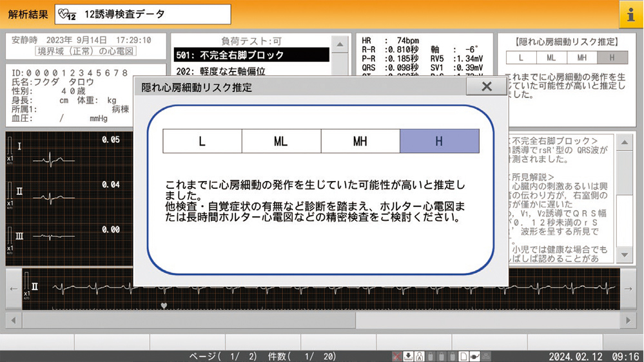
Task: Click patient ID 0000012345678
Action: point(70,73)
